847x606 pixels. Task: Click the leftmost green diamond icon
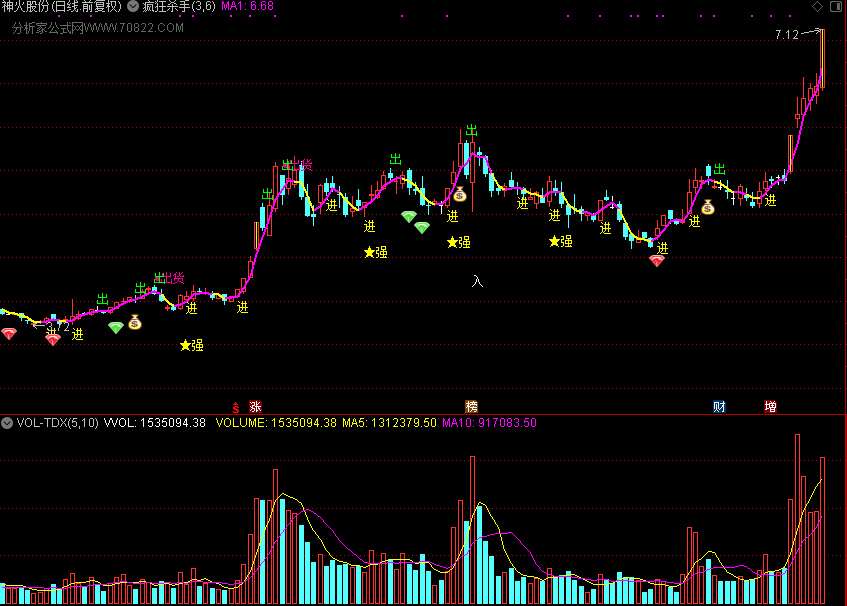(x=116, y=327)
